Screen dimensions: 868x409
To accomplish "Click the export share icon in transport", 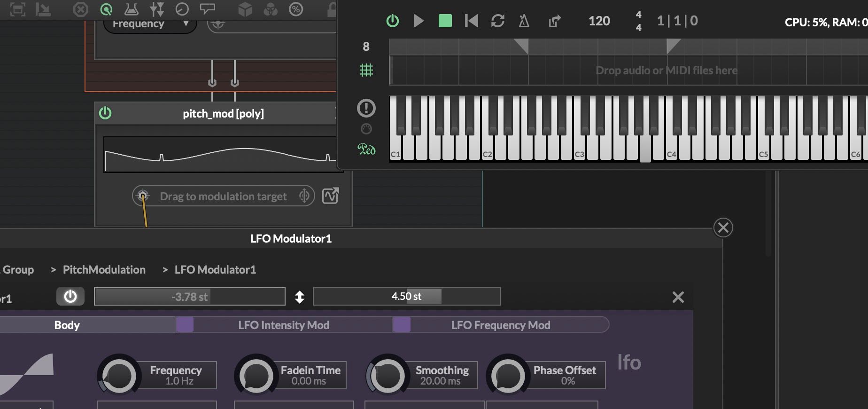I will click(555, 21).
